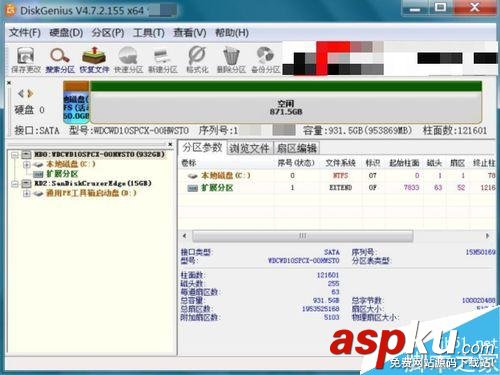Viewport: 500px width, 375px height.
Task: Close the DiskGenius window
Action: (x=475, y=8)
